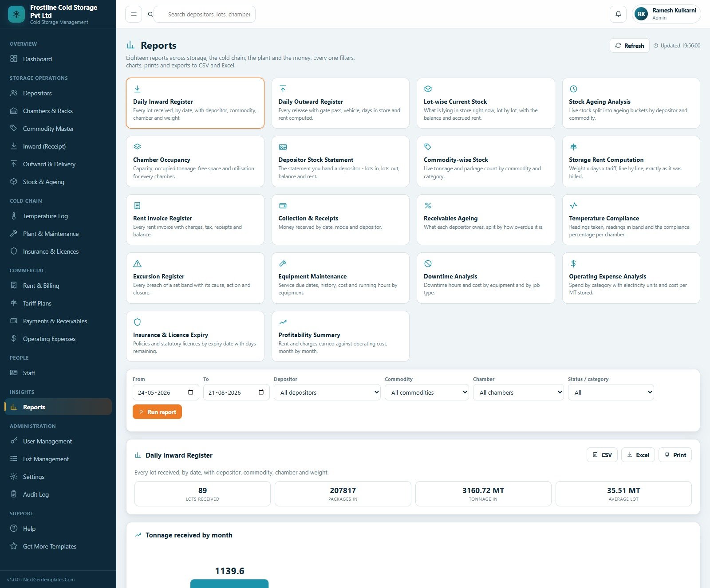Expand the Depositor dropdown

(x=327, y=392)
